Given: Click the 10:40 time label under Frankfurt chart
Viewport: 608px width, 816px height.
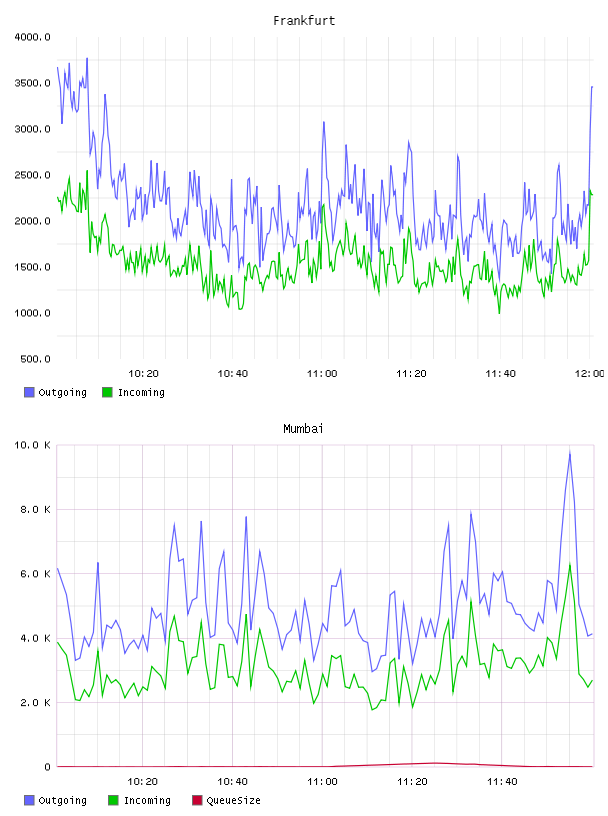Looking at the screenshot, I should (x=232, y=374).
